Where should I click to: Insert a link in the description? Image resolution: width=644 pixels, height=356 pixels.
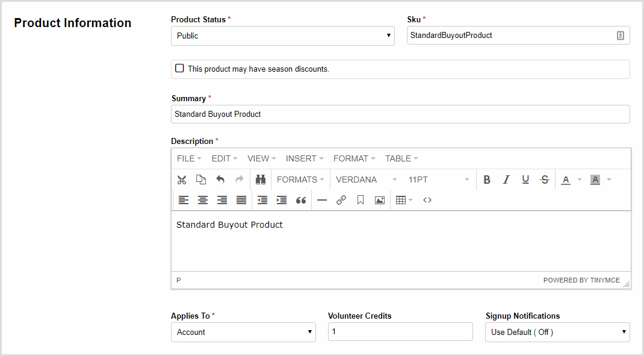point(341,200)
